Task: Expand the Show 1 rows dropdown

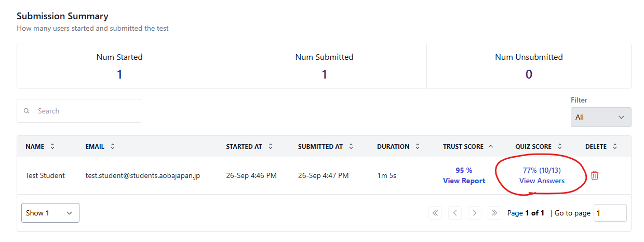Action: 50,213
